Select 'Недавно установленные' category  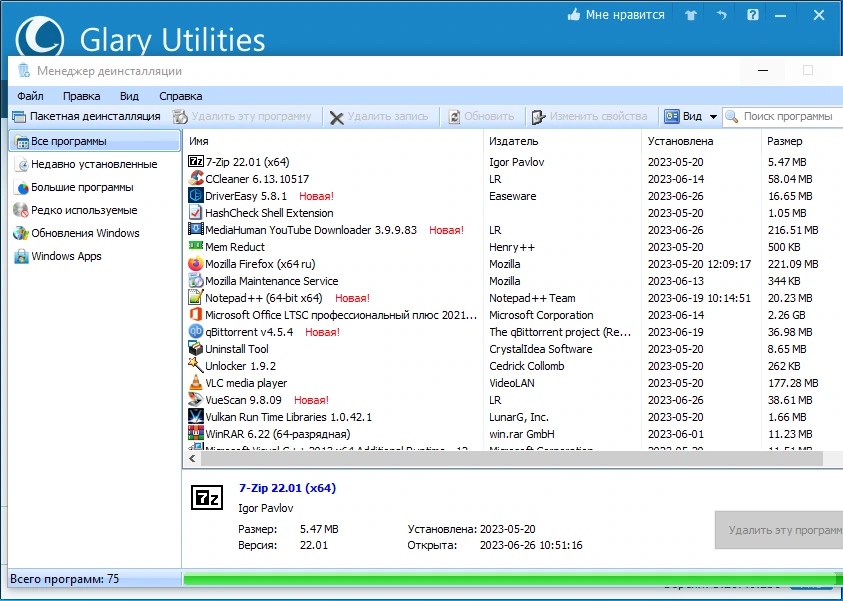pyautogui.click(x=95, y=164)
